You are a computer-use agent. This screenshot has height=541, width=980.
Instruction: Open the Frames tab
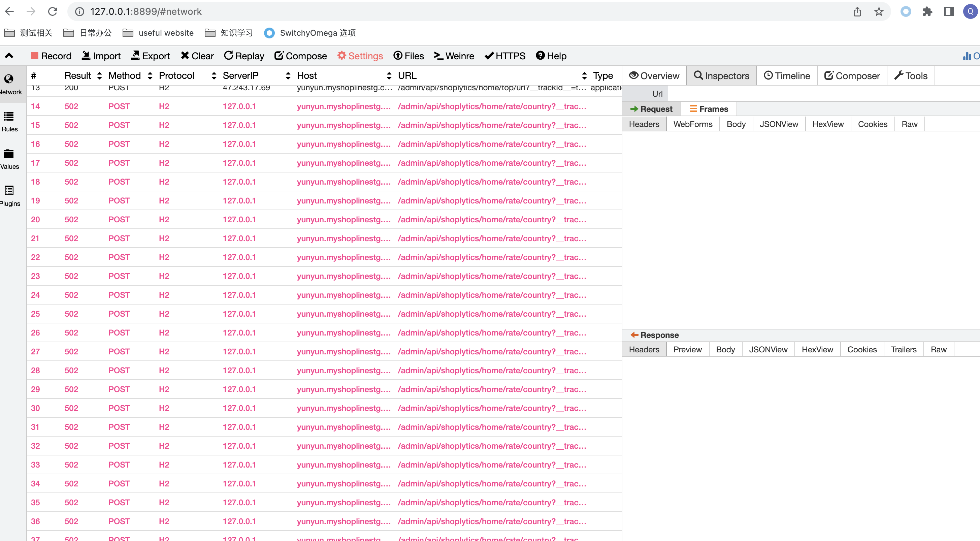pos(709,109)
